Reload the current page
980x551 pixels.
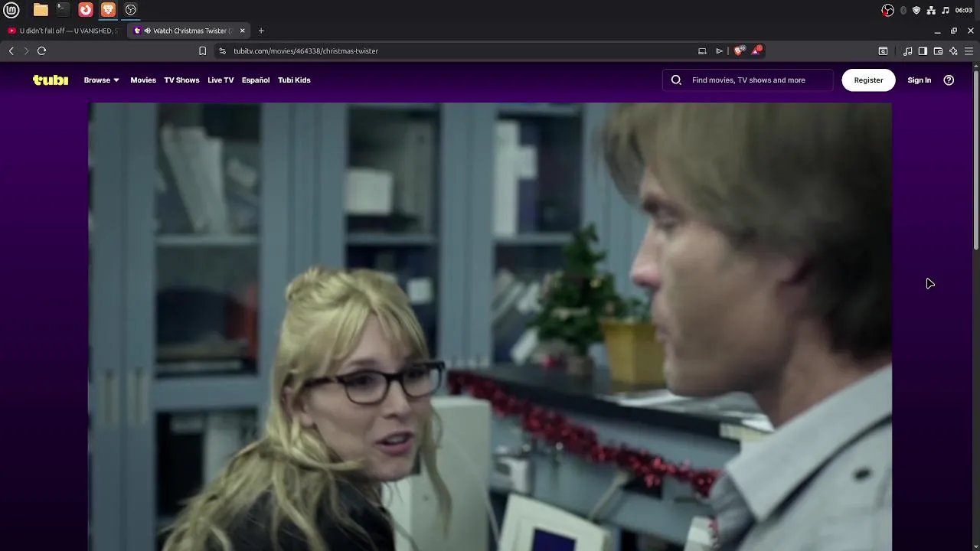coord(42,51)
